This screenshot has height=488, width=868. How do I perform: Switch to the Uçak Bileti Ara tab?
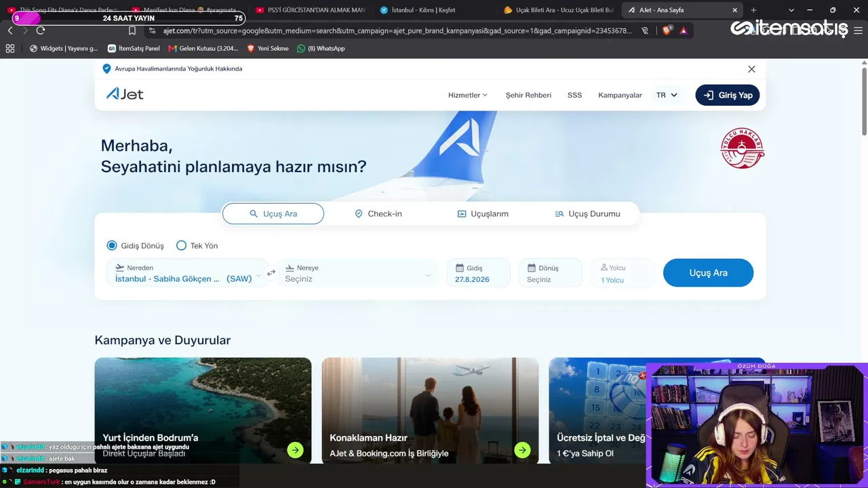point(559,10)
